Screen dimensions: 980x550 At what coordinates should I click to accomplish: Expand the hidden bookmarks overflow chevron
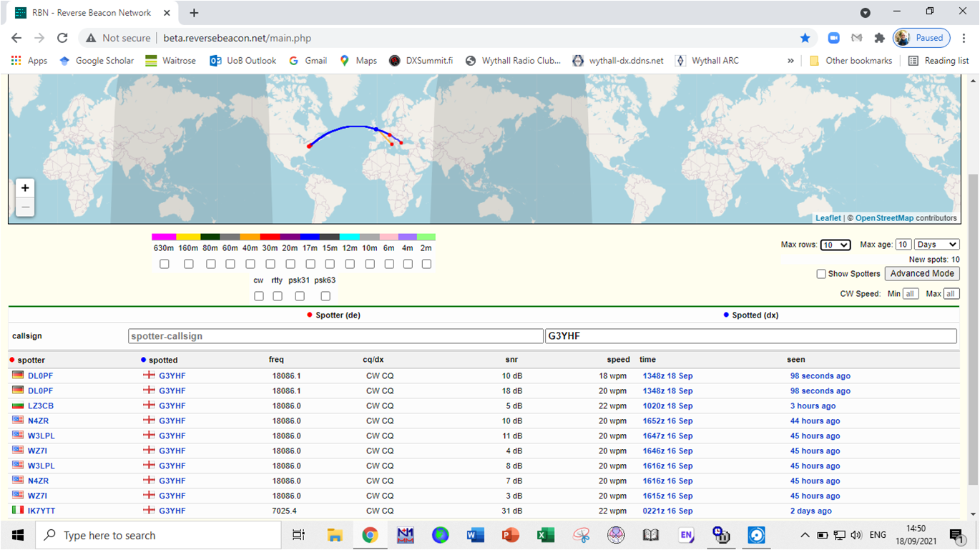coord(790,61)
